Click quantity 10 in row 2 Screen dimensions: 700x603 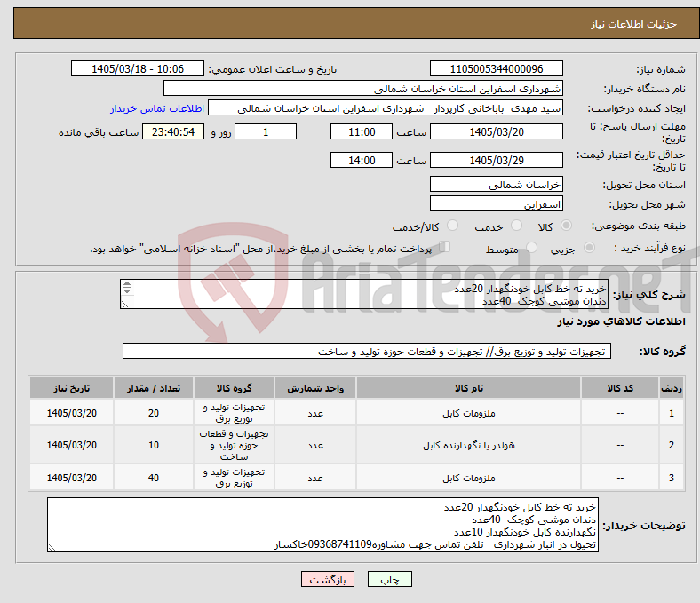(154, 446)
